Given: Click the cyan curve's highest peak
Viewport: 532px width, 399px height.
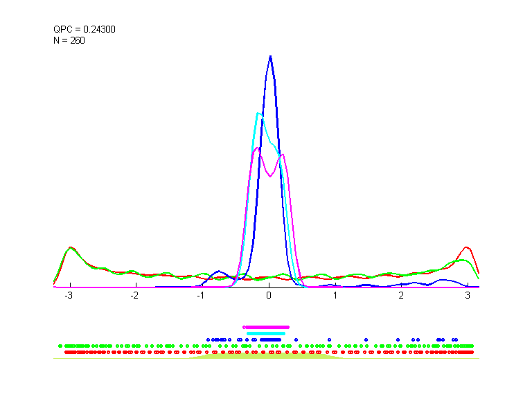Looking at the screenshot, I should click(259, 114).
